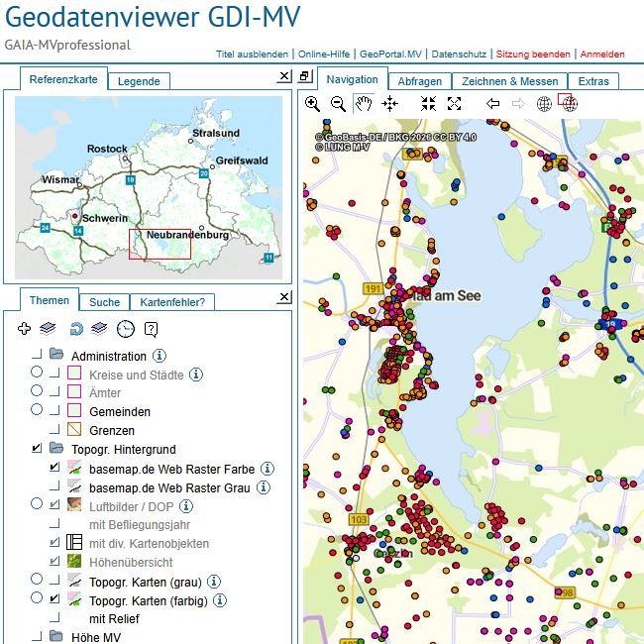Click the layers stack icon beside plus
The width and height of the screenshot is (644, 644).
click(x=48, y=329)
